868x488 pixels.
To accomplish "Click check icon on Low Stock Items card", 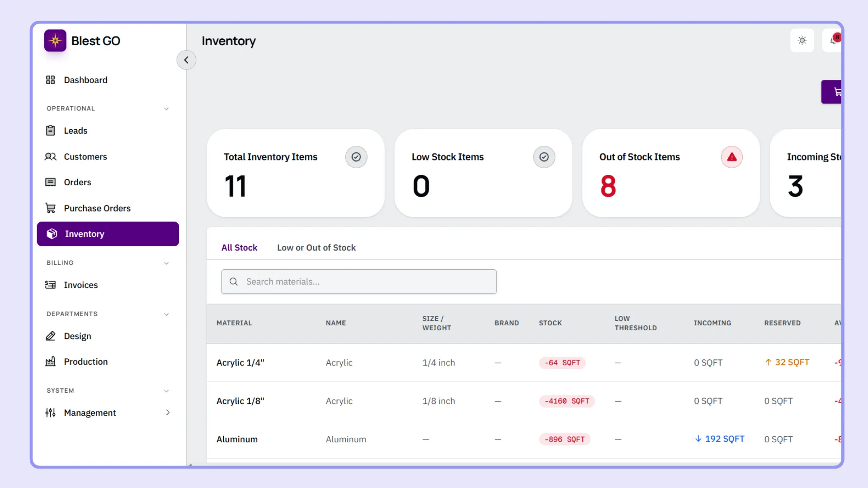I will coord(544,157).
